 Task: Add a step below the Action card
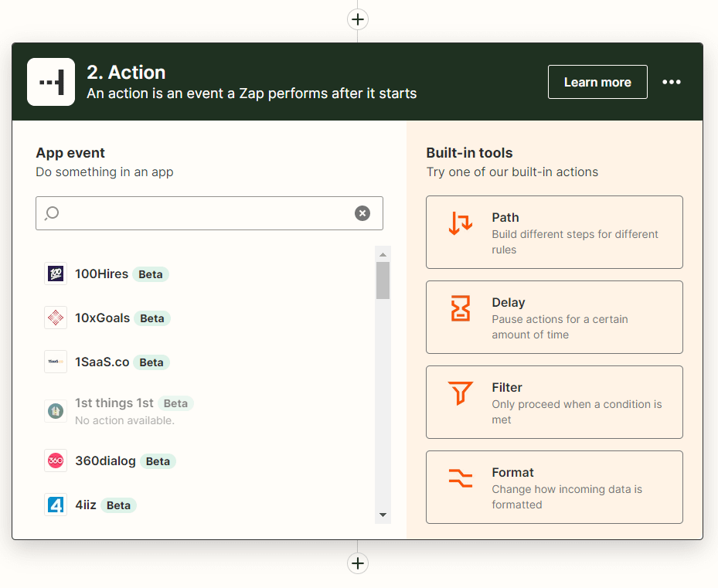(358, 563)
